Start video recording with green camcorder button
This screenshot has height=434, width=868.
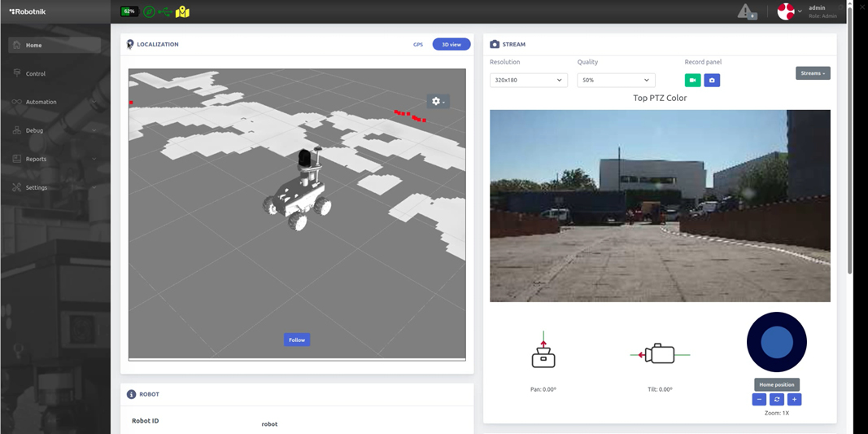692,80
